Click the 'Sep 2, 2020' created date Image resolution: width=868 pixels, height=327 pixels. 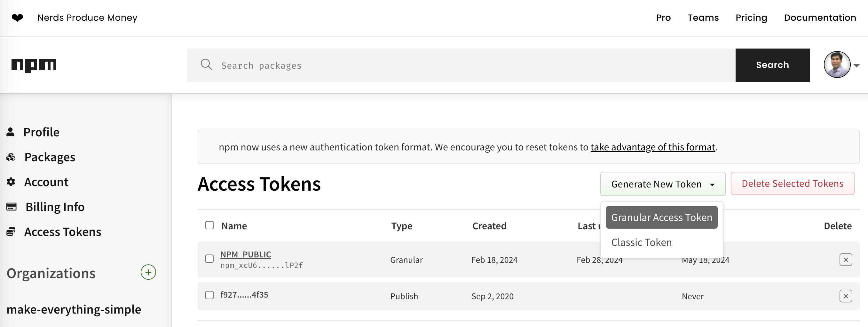coord(492,296)
